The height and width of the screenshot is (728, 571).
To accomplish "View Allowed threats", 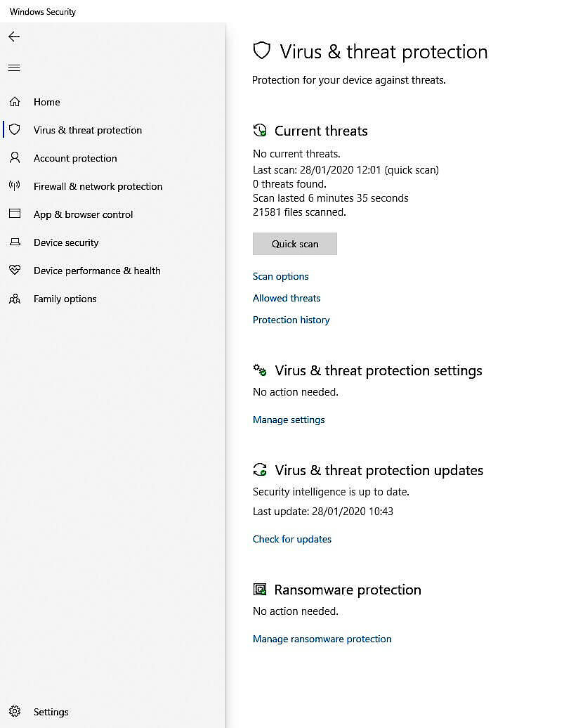I will coord(286,298).
